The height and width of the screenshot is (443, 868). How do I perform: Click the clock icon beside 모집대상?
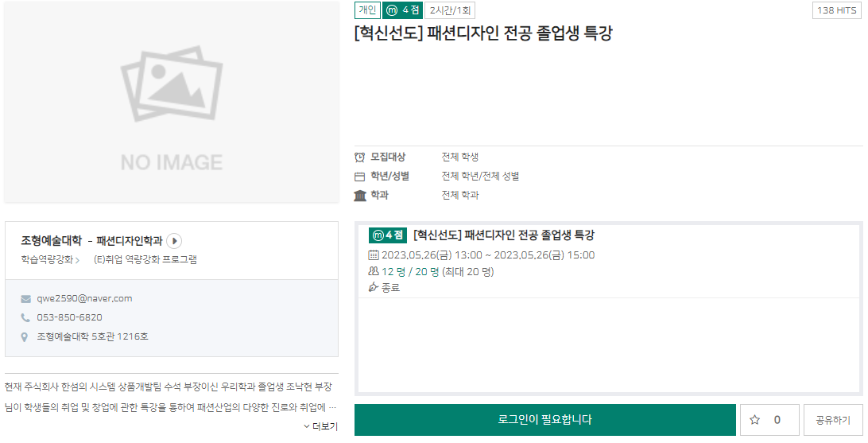(x=360, y=157)
